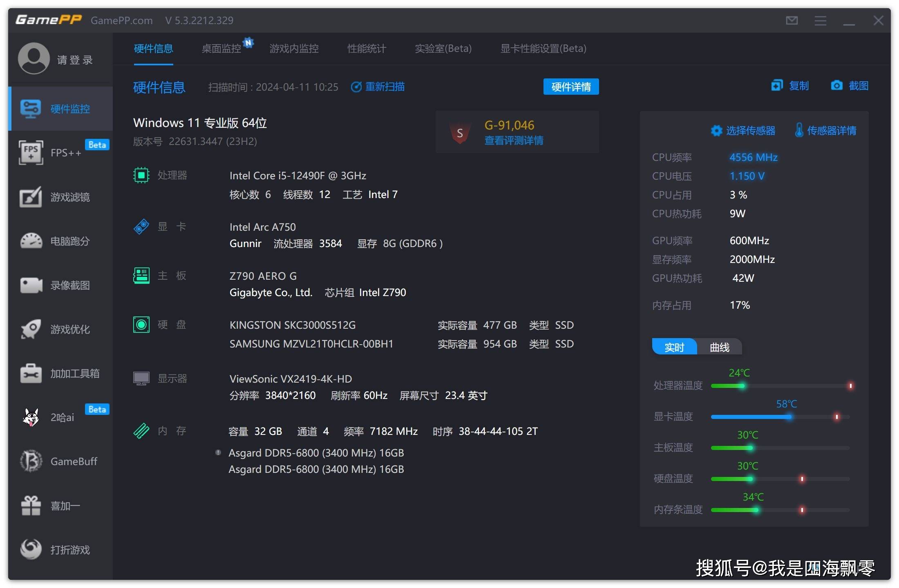This screenshot has height=588, width=899.
Task: Click the monitor icon beside 显示器
Action: coord(141,379)
